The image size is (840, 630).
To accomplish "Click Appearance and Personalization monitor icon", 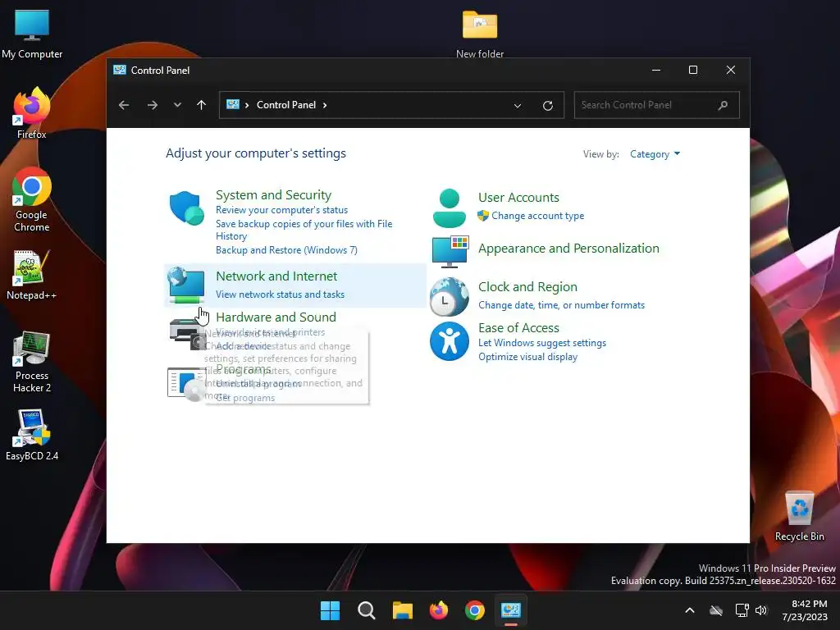I will coord(450,251).
